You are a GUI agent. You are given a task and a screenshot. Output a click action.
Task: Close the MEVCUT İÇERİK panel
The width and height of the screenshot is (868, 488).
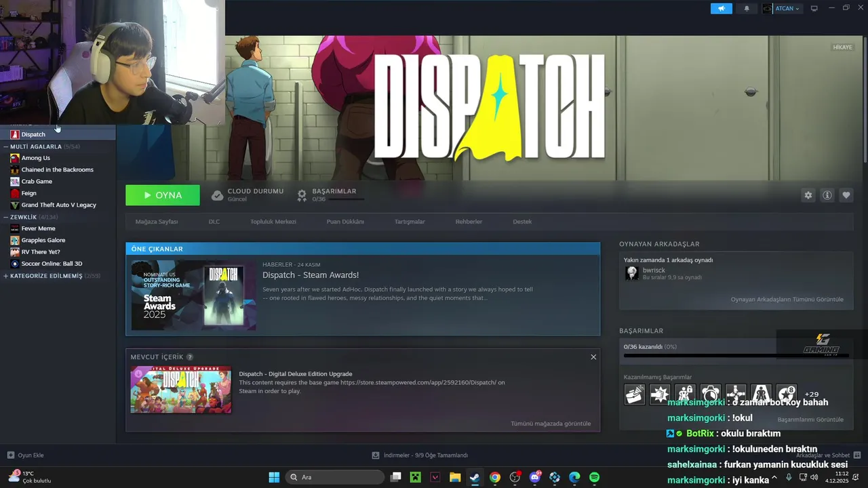click(593, 357)
